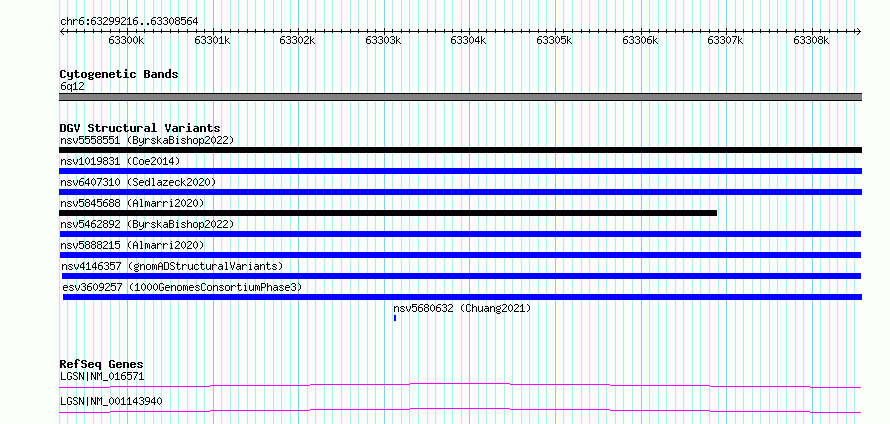Image resolution: width=890 pixels, height=424 pixels.
Task: Open the nsv1019831 (Coe2014) variant label
Action: [120, 161]
